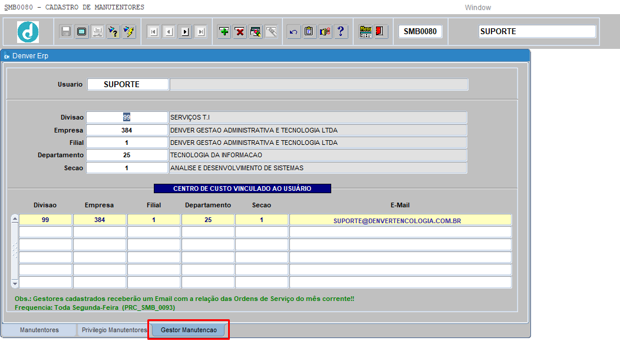Click the Print toolbar icon
The width and height of the screenshot is (620, 364).
98,32
